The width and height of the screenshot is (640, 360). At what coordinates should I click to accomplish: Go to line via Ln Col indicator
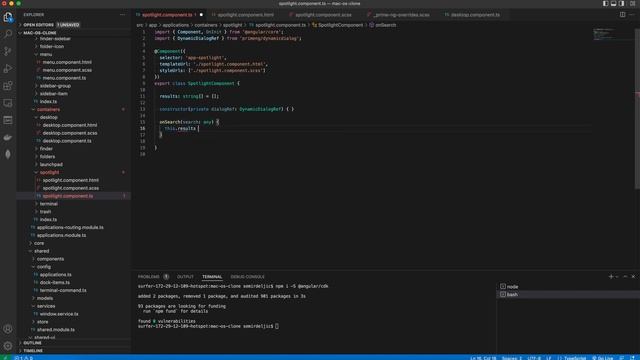tap(483, 358)
